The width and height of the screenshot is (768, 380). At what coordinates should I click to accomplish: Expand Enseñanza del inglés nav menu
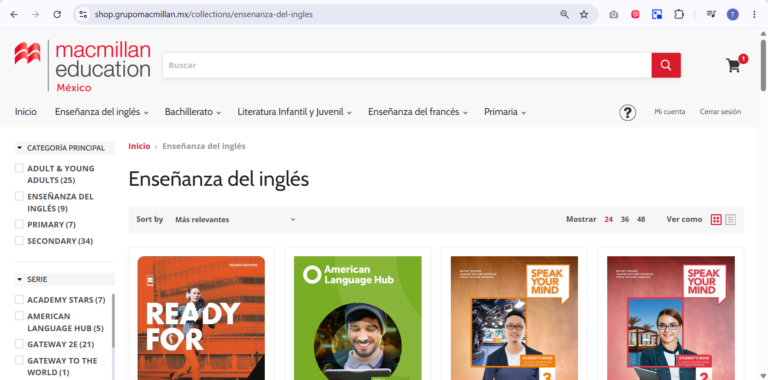pyautogui.click(x=101, y=112)
